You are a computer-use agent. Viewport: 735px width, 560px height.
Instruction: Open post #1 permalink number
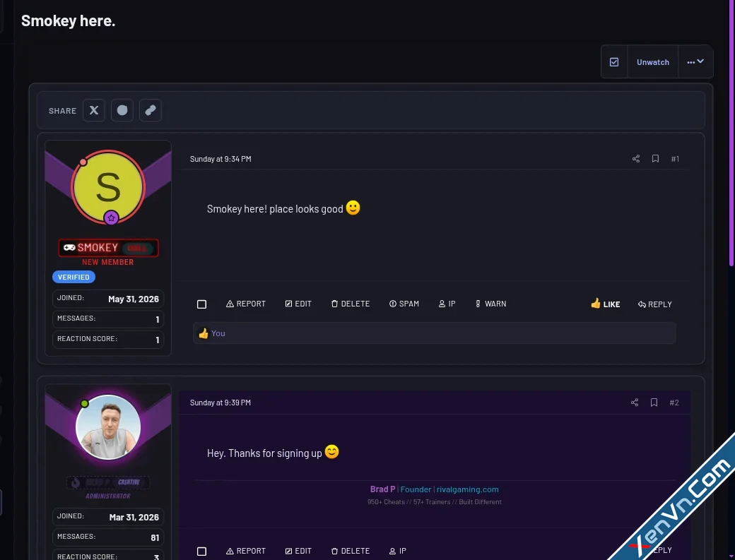pos(675,159)
